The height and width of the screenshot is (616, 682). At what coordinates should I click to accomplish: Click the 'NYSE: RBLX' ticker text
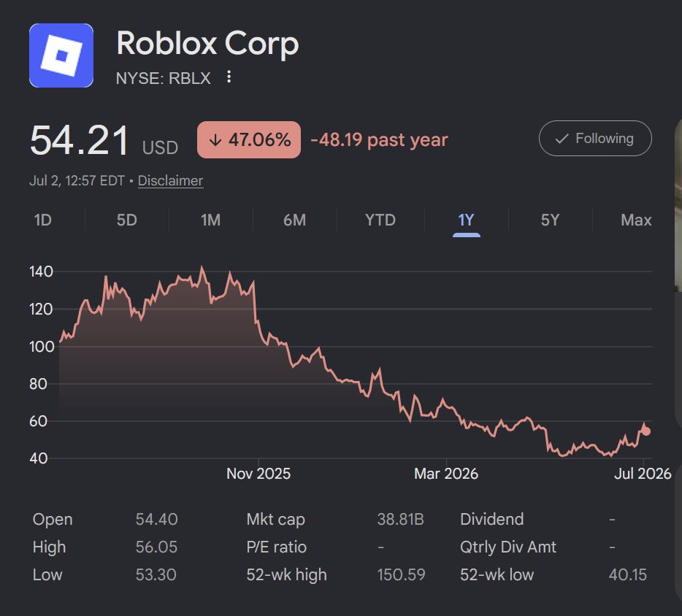click(x=163, y=78)
